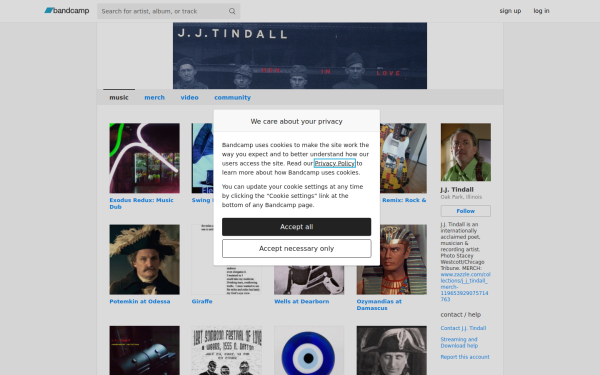Open the Potemkin at Odessa album cover
This screenshot has width=600, height=375.
pyautogui.click(x=144, y=259)
